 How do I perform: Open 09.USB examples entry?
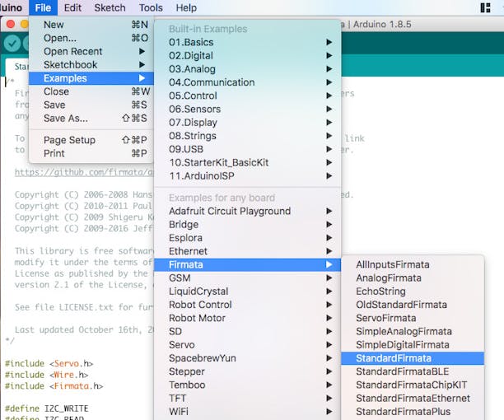click(248, 149)
